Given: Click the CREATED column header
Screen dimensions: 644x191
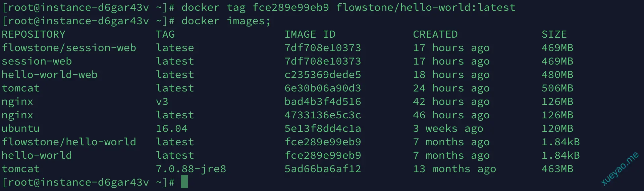Looking at the screenshot, I should click(435, 34).
